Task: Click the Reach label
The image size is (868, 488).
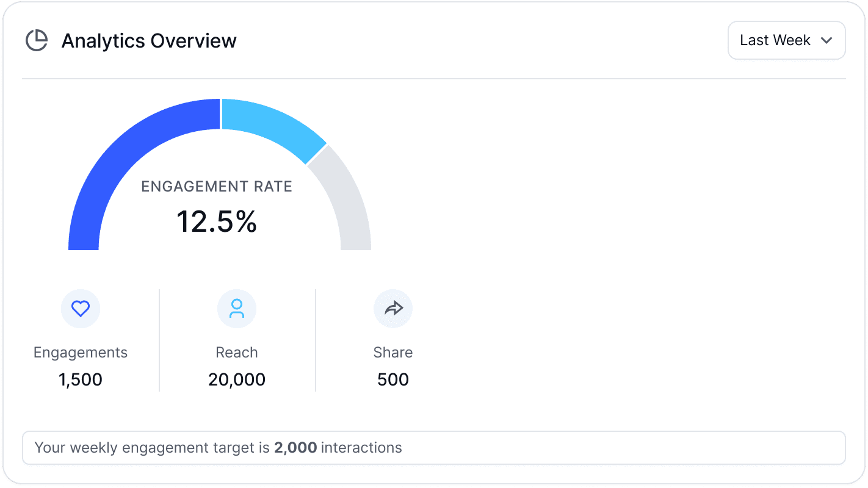Action: [x=237, y=353]
